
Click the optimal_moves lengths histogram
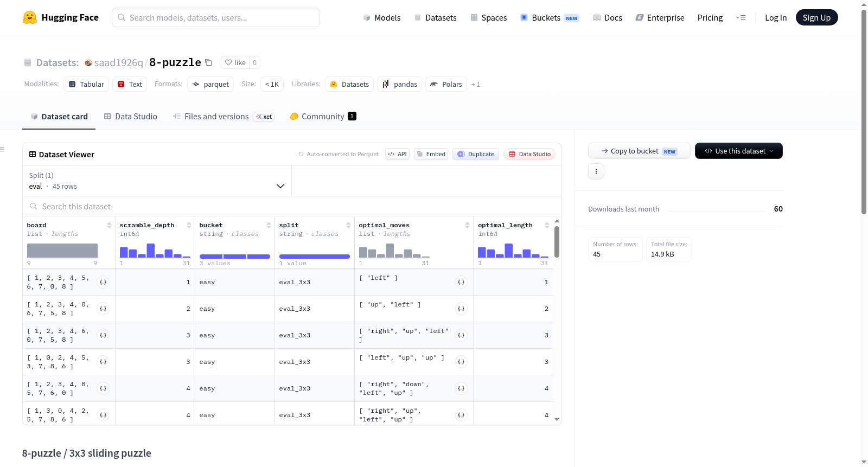point(394,251)
